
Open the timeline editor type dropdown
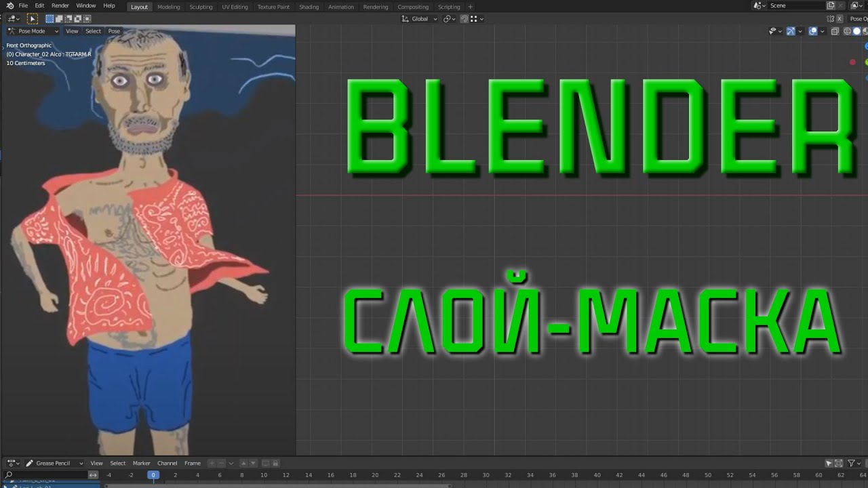click(13, 463)
